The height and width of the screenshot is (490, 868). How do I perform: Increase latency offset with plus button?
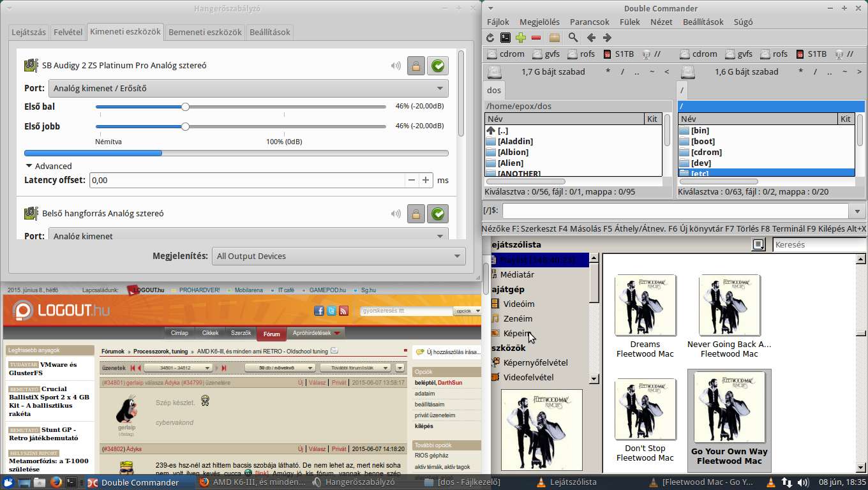426,180
